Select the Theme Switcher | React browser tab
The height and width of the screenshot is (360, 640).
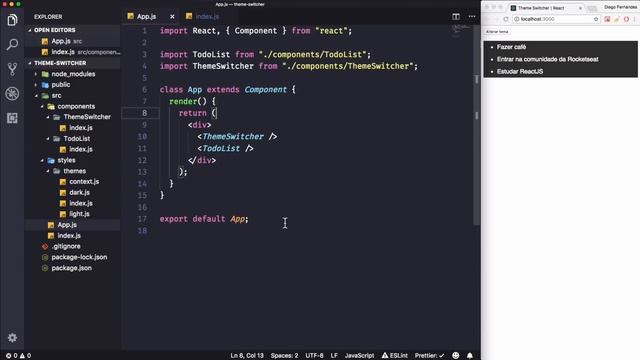click(541, 8)
